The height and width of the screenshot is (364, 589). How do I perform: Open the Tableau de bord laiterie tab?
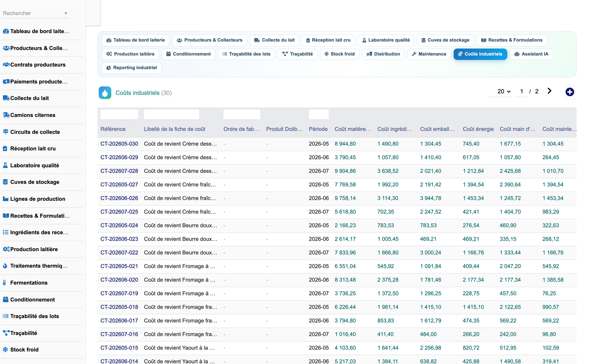pos(136,40)
